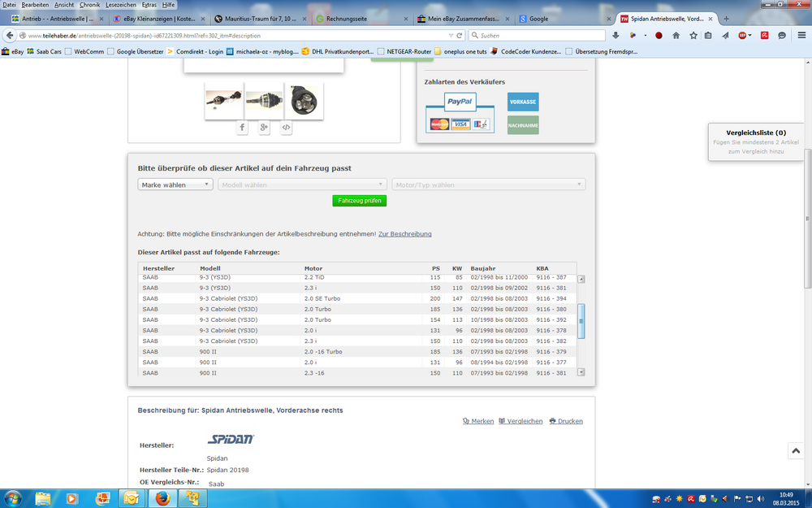Viewport: 812px width, 508px height.
Task: Open the Adblock Plus dropdown arrow
Action: (749, 35)
